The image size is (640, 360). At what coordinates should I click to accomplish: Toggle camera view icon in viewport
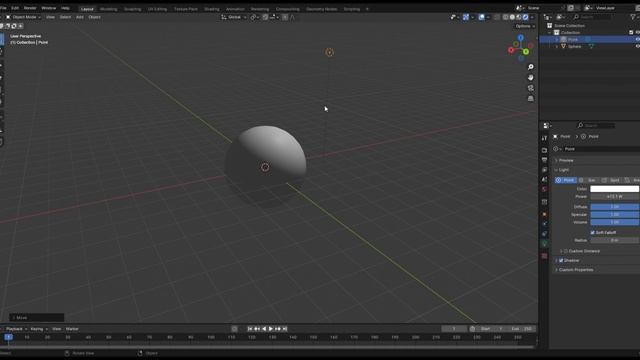tap(530, 88)
